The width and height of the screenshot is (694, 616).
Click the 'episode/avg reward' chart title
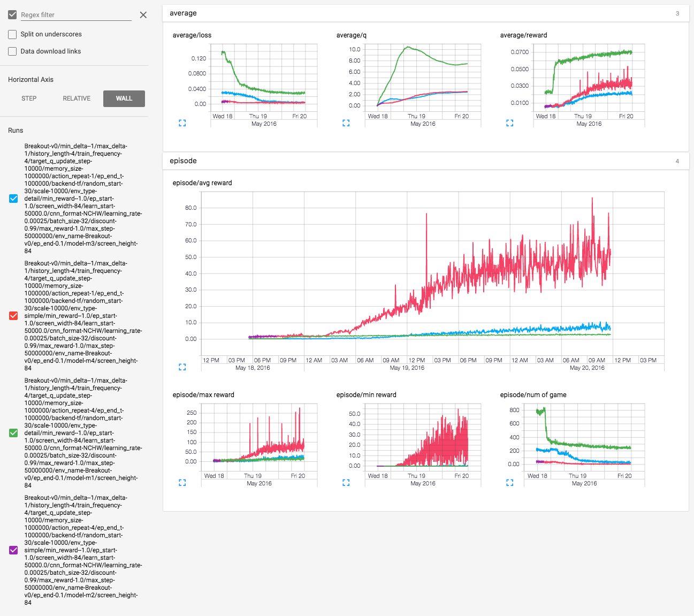pos(202,183)
